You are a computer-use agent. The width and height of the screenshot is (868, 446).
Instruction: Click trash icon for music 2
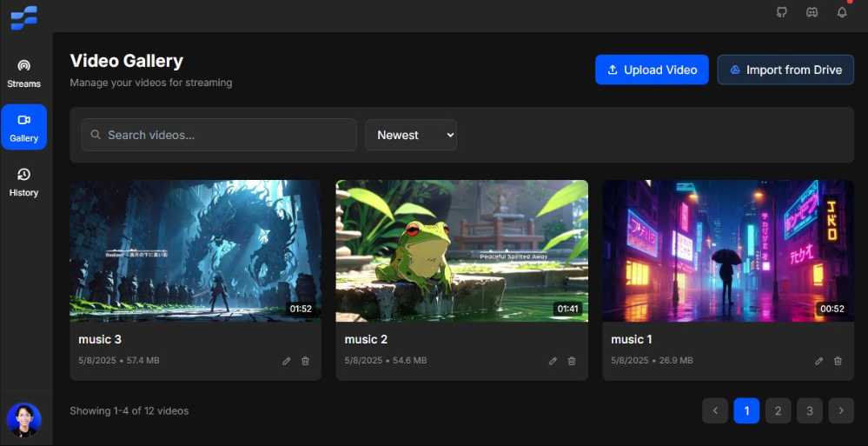(572, 361)
